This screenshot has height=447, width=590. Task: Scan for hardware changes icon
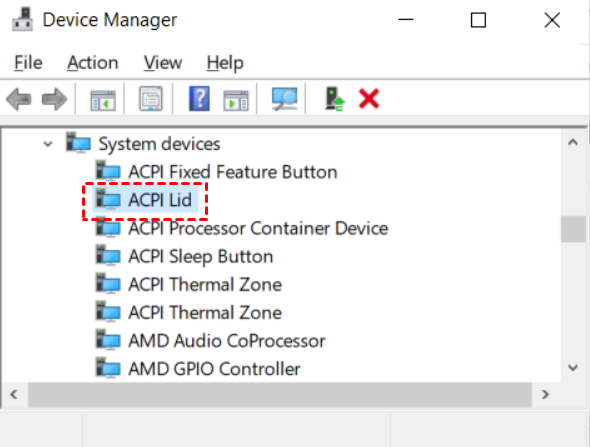point(284,99)
